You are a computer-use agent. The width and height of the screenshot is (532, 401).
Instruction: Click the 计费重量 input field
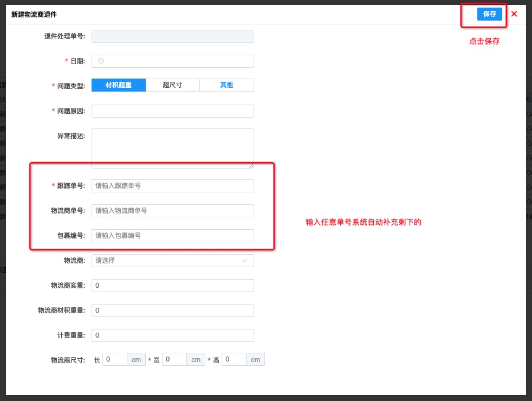point(173,335)
